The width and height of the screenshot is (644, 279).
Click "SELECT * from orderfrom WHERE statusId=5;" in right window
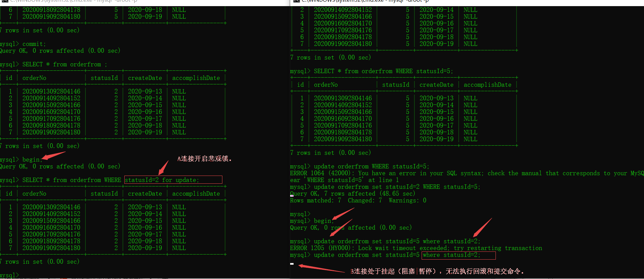click(x=383, y=71)
